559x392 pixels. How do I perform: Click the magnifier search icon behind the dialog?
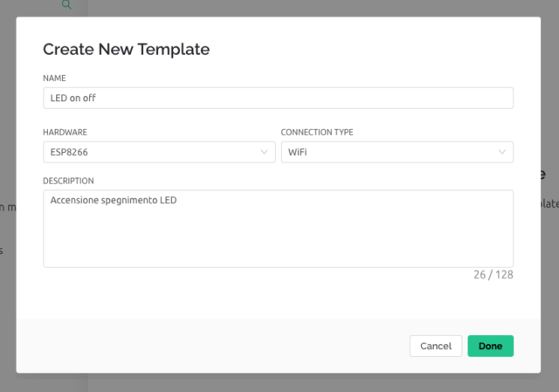(66, 5)
